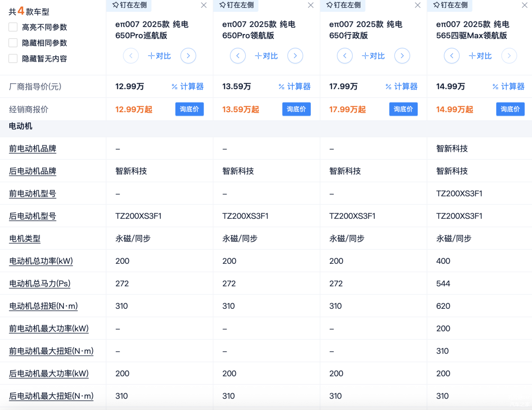This screenshot has width=532, height=410.
Task: Move the 650Pro巡航版 column right with its arrow
Action: (188, 55)
